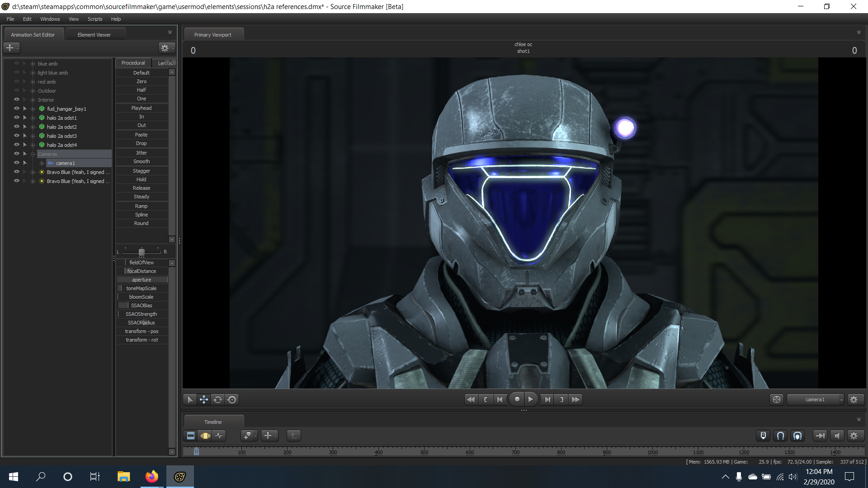Toggle the timeline audio mute speaker icon
The height and width of the screenshot is (488, 868).
click(837, 436)
